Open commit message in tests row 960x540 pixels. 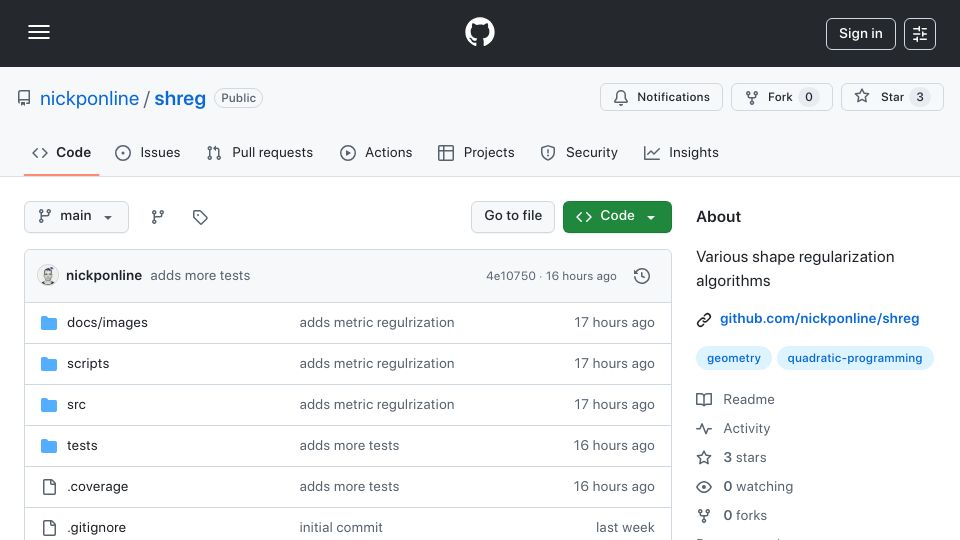(349, 446)
